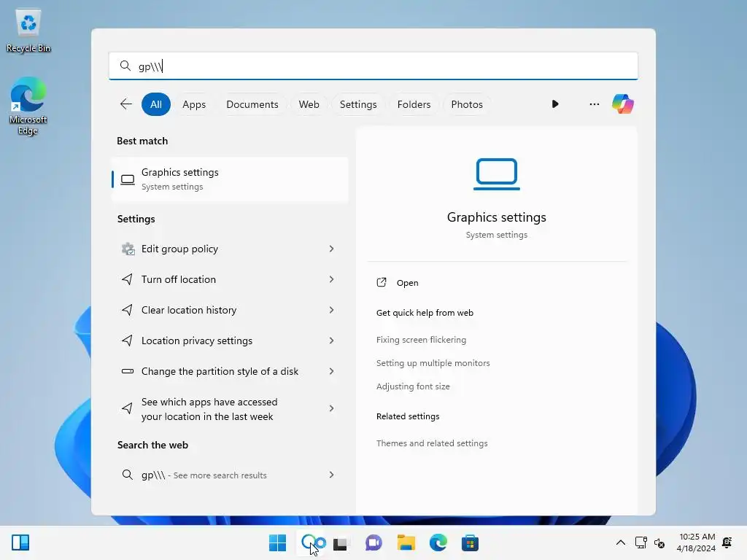Screen dimensions: 747x560
Task: Open the Widgets panel icon
Action: pos(20,542)
